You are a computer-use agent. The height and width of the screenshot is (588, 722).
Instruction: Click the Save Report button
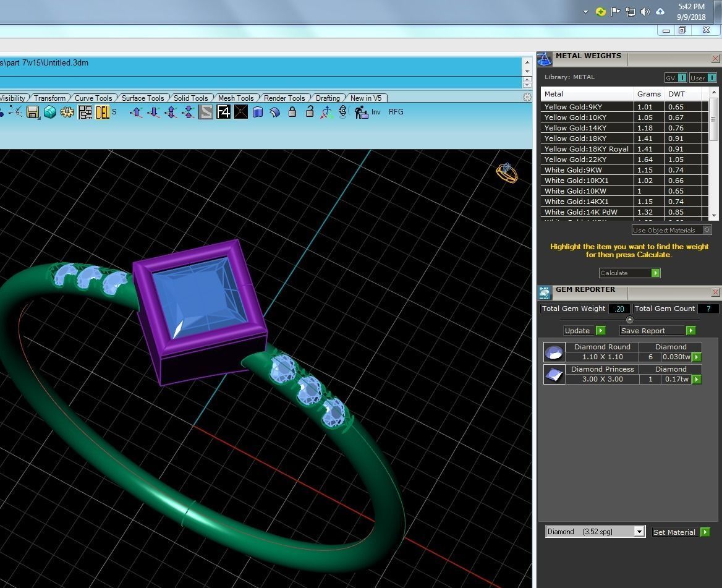coord(658,331)
